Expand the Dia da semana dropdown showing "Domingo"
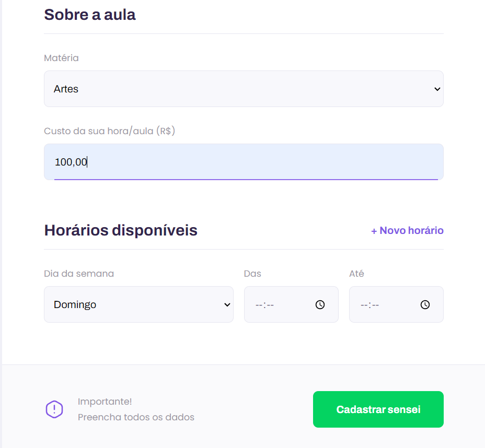Viewport: 485px width, 448px height. 138,304
